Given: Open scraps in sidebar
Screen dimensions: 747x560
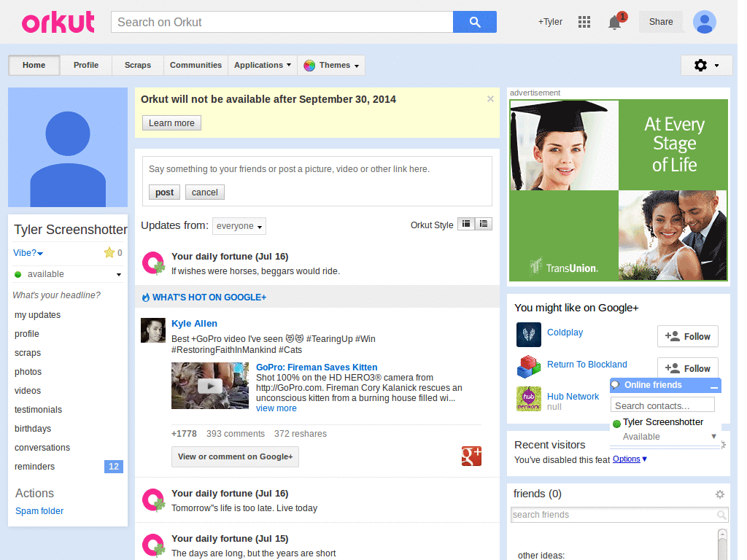Looking at the screenshot, I should point(28,353).
